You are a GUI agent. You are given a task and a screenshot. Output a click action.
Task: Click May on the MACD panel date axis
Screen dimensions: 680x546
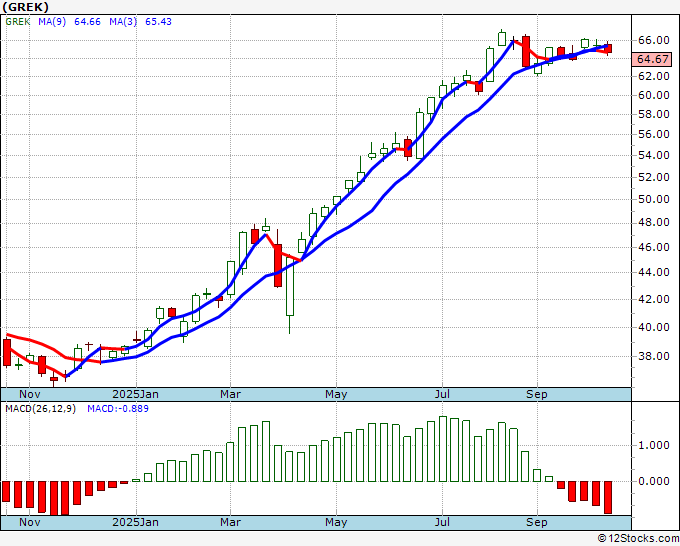tap(336, 522)
